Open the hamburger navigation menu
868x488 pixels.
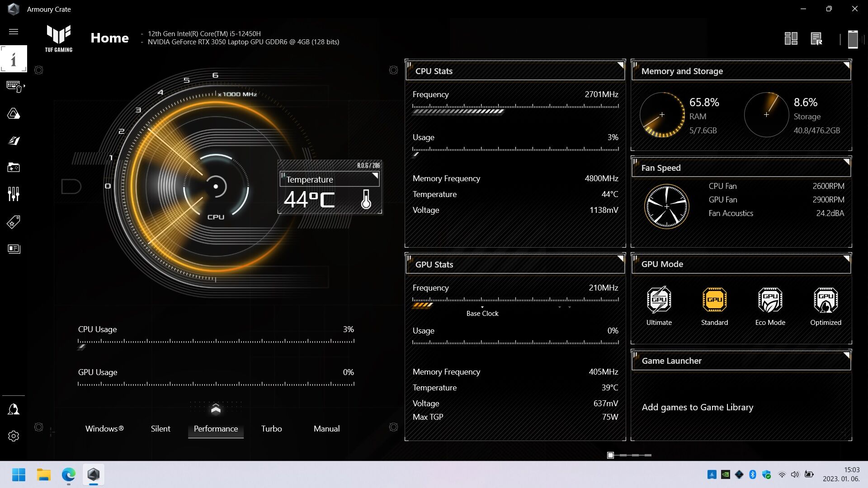point(14,32)
